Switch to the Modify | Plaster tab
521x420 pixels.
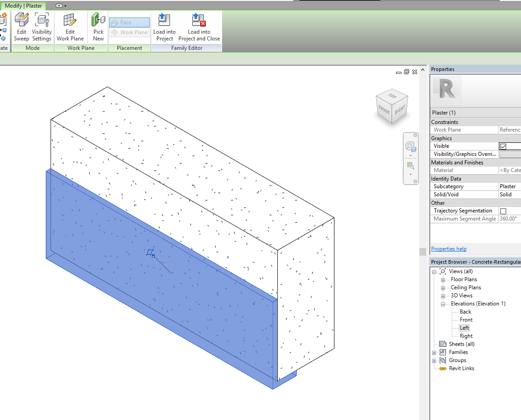23,6
